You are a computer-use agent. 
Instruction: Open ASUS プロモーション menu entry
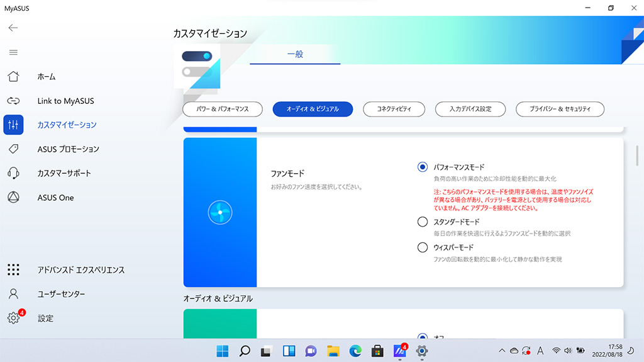[x=68, y=149]
